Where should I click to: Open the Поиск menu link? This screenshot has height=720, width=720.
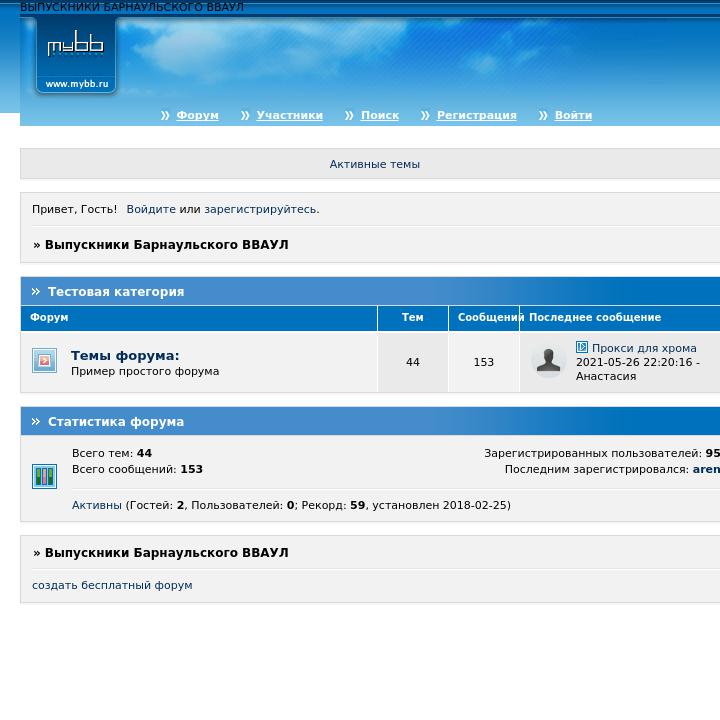pos(380,115)
